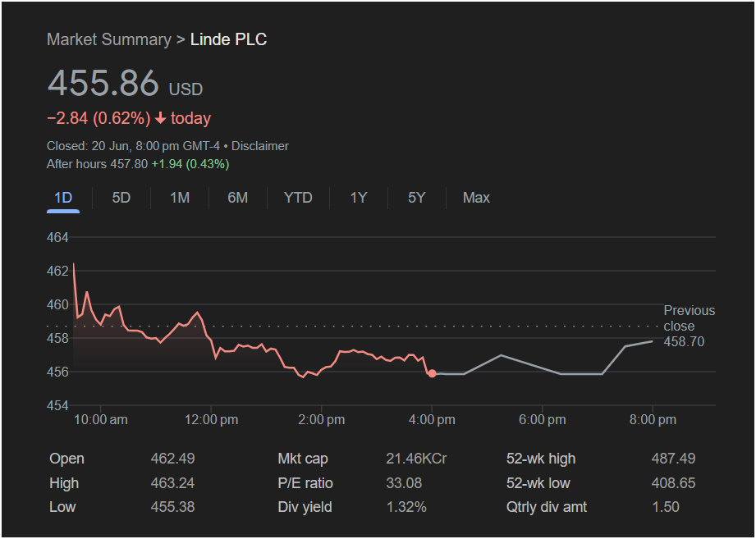Click the P/E ratio label

[x=305, y=483]
